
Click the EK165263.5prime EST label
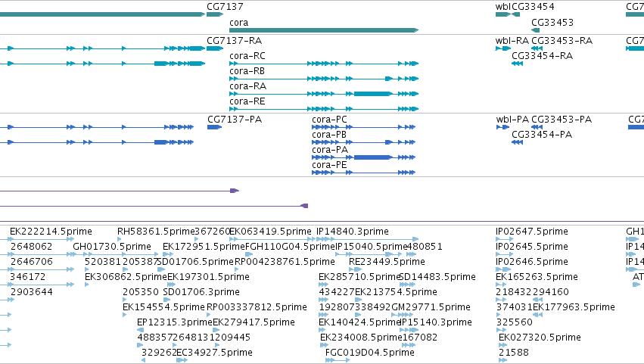(x=537, y=277)
